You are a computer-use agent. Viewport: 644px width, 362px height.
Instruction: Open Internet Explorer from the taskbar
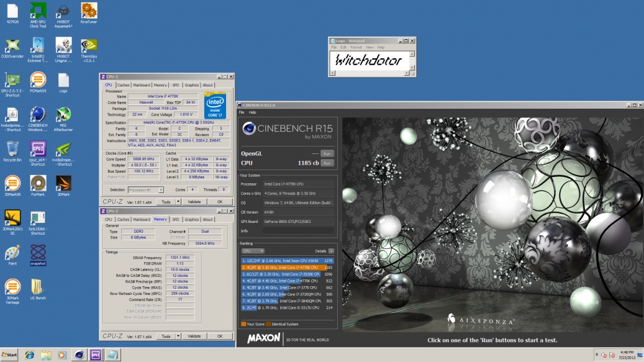29,355
